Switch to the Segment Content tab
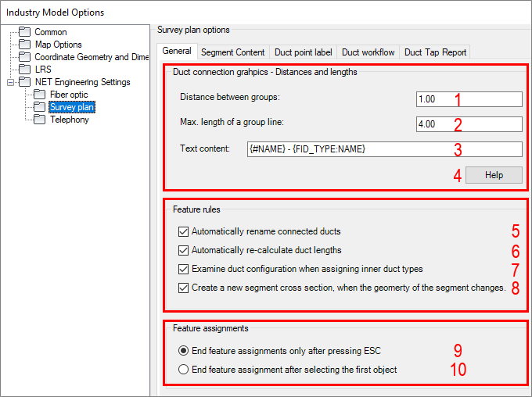The width and height of the screenshot is (532, 397). (233, 52)
